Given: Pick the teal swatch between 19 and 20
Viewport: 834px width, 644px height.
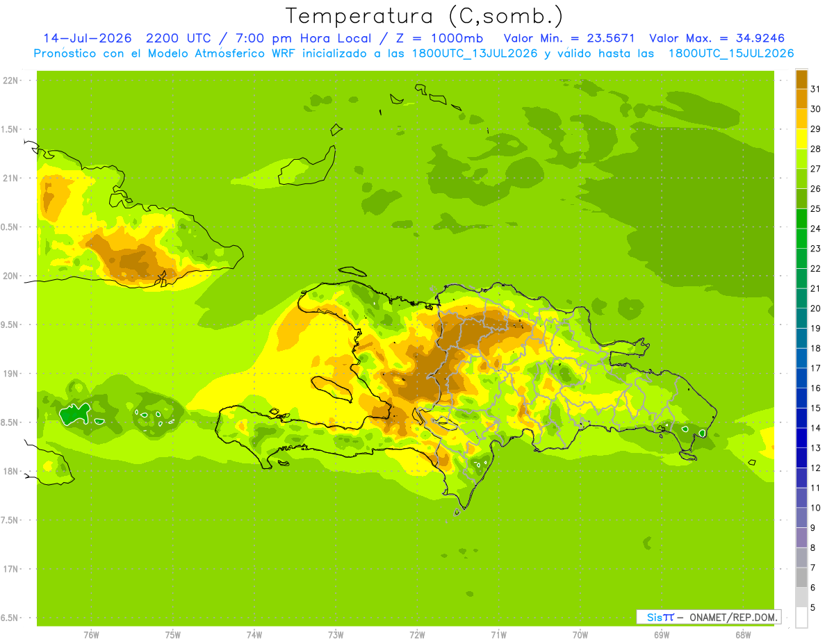Looking at the screenshot, I should point(801,318).
